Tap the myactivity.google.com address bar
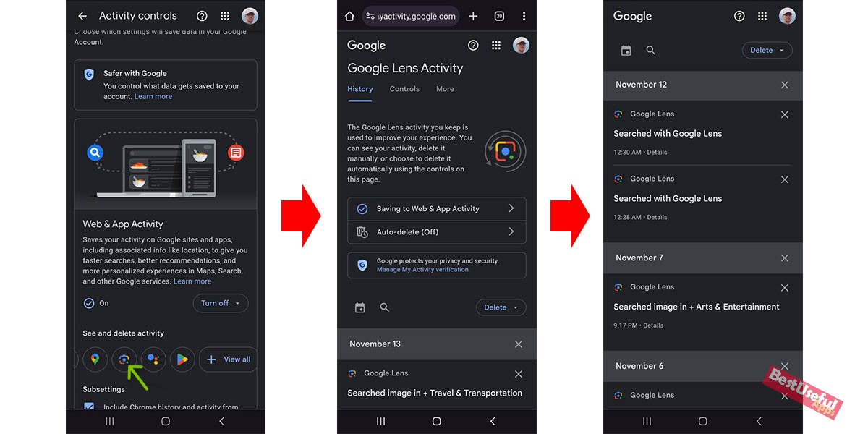The width and height of the screenshot is (868, 434). point(410,16)
